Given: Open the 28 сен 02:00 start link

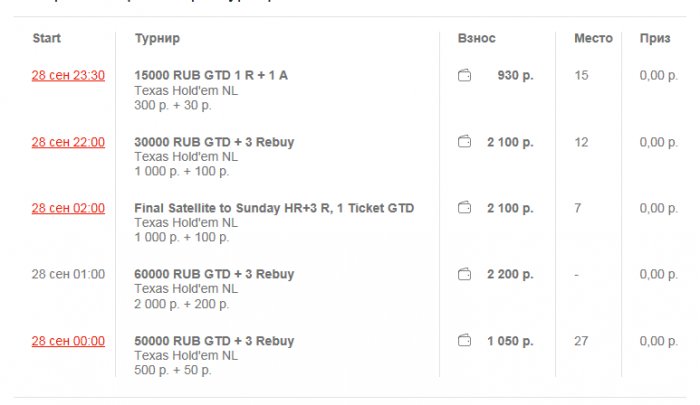Looking at the screenshot, I should pos(68,208).
